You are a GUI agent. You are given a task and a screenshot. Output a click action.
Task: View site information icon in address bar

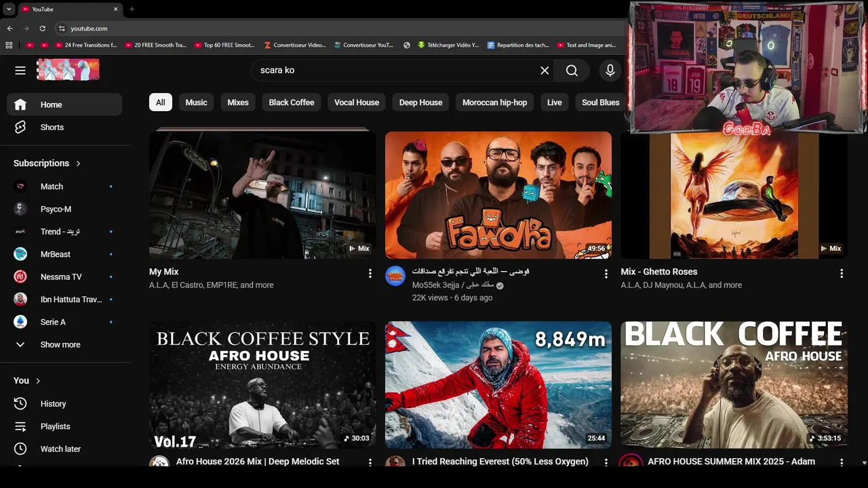[x=62, y=28]
